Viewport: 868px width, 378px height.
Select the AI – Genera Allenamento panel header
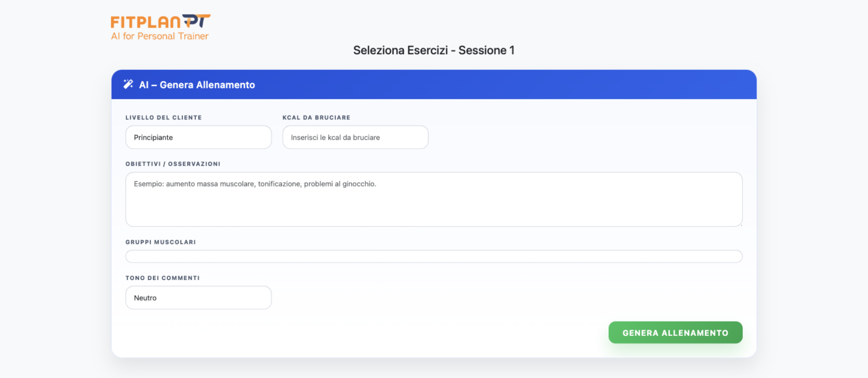(x=197, y=84)
